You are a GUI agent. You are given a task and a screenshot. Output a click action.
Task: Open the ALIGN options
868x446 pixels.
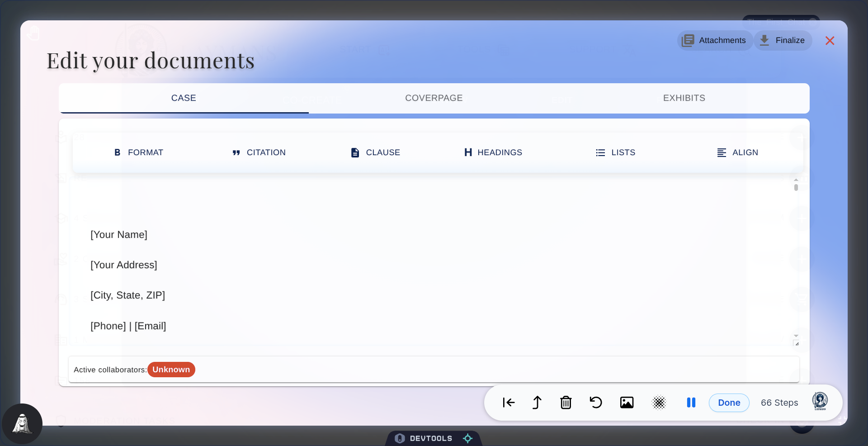[737, 152]
